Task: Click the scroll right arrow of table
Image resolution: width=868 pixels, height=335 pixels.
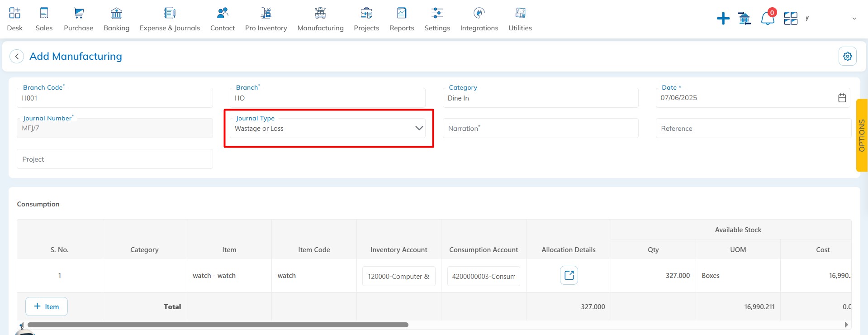Action: [x=846, y=325]
